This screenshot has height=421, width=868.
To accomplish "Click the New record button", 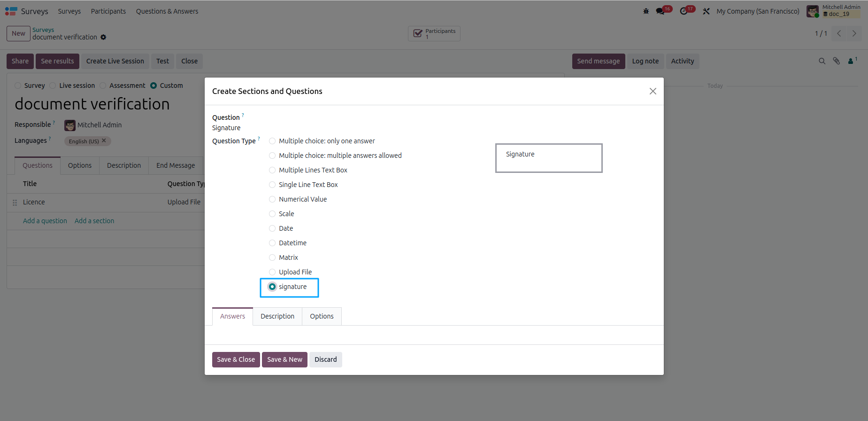I will tap(18, 33).
